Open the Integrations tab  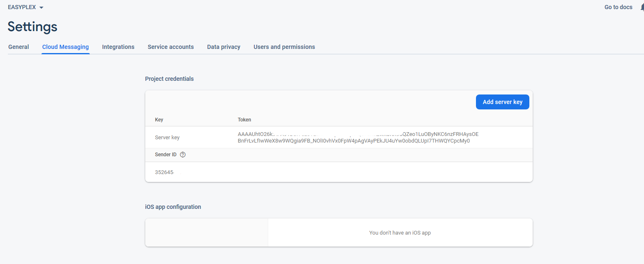pos(118,46)
